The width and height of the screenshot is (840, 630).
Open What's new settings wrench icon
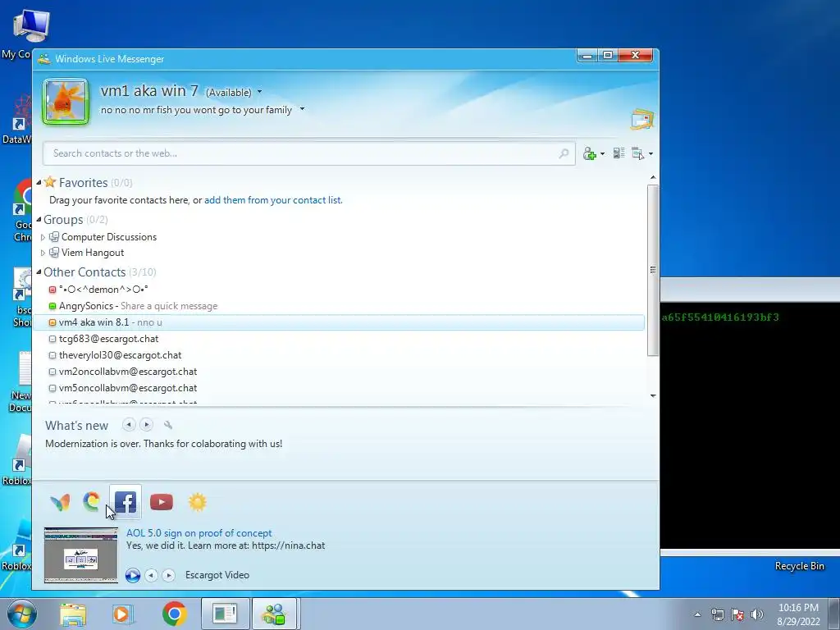tap(168, 426)
